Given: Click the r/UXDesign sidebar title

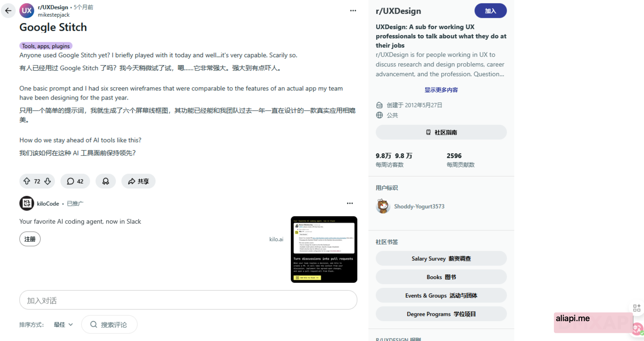Looking at the screenshot, I should click(x=398, y=11).
